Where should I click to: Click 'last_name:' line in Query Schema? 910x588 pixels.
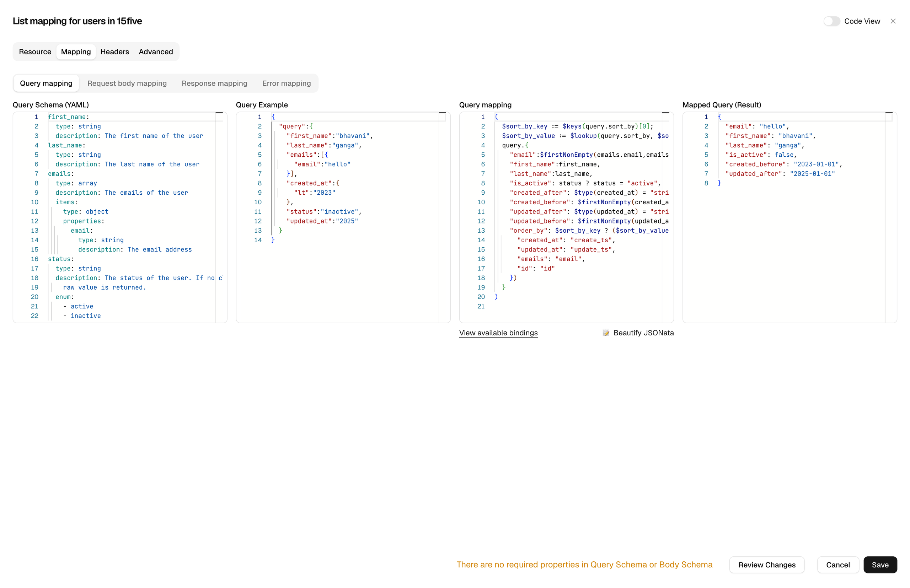click(x=66, y=145)
